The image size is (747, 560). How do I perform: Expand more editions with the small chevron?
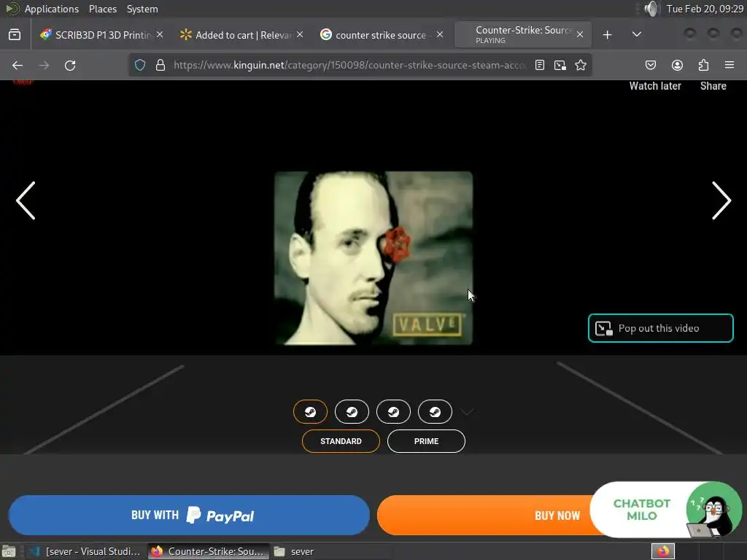point(467,411)
